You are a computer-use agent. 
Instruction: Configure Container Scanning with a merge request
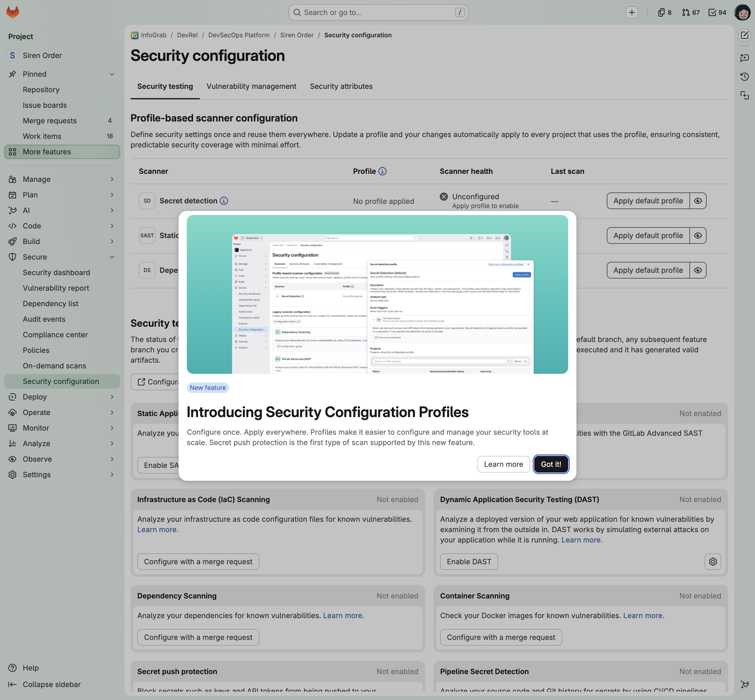pyautogui.click(x=501, y=637)
